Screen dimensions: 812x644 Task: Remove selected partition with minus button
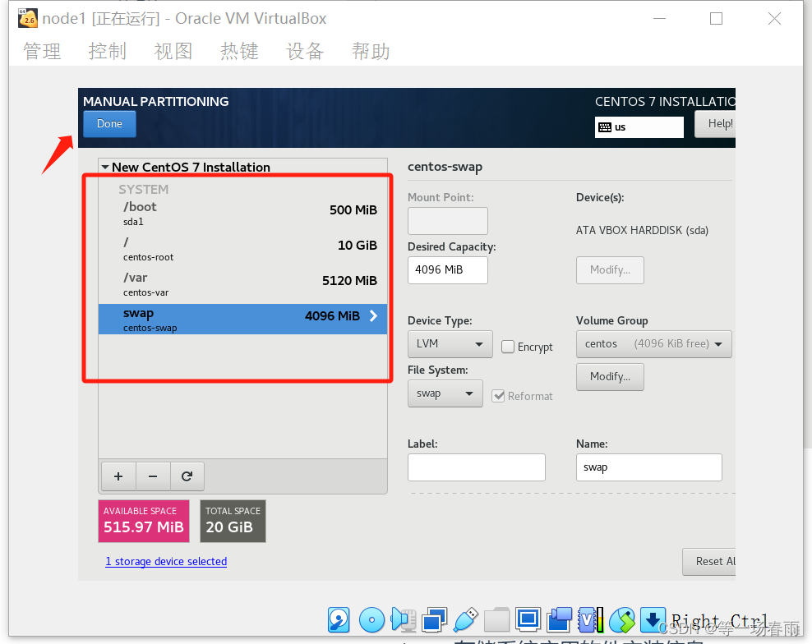coord(153,476)
